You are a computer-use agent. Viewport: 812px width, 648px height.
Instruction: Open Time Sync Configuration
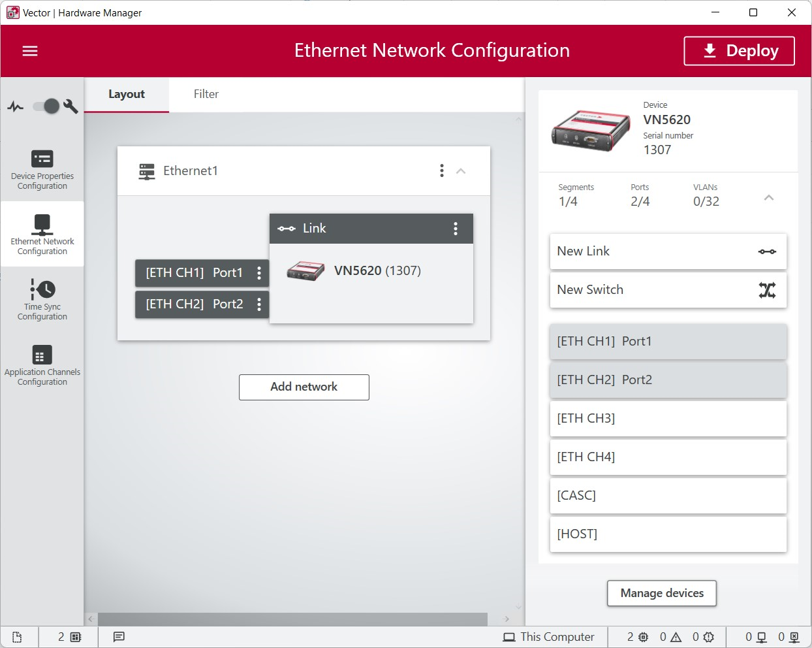[x=42, y=300]
